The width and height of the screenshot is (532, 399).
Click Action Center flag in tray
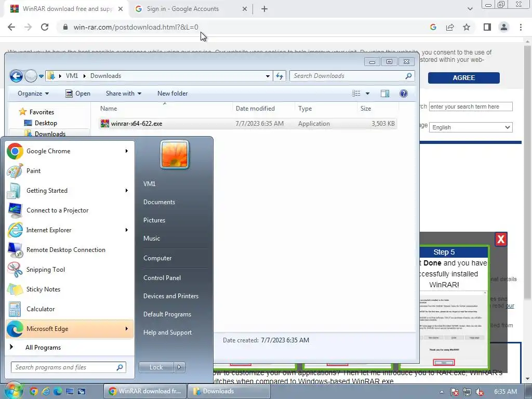(454, 392)
